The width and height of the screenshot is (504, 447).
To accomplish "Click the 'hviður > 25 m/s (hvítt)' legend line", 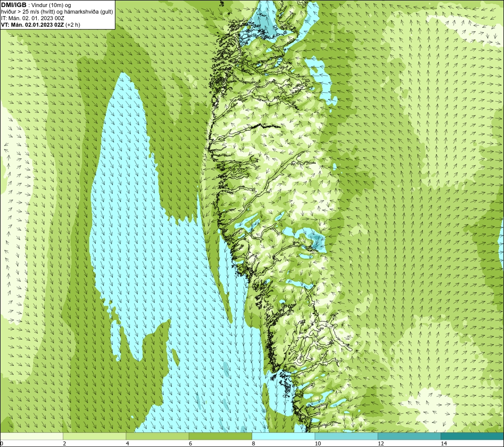I will click(57, 12).
